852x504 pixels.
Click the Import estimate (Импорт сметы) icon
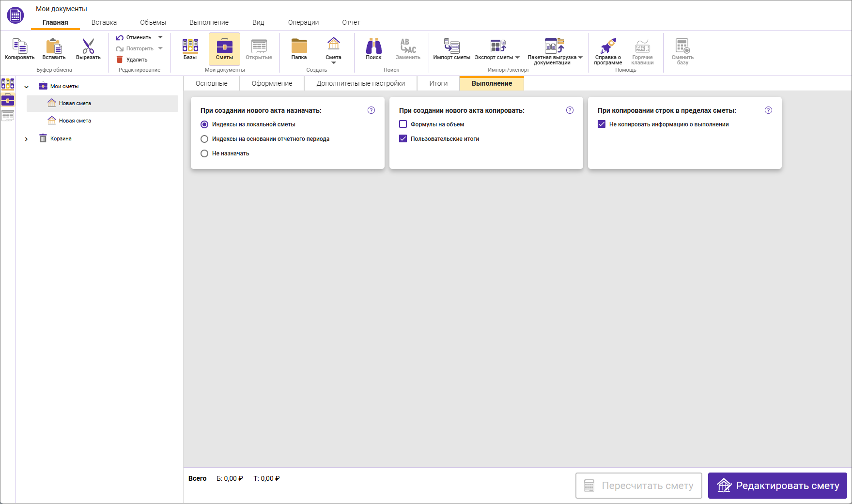[x=451, y=46]
